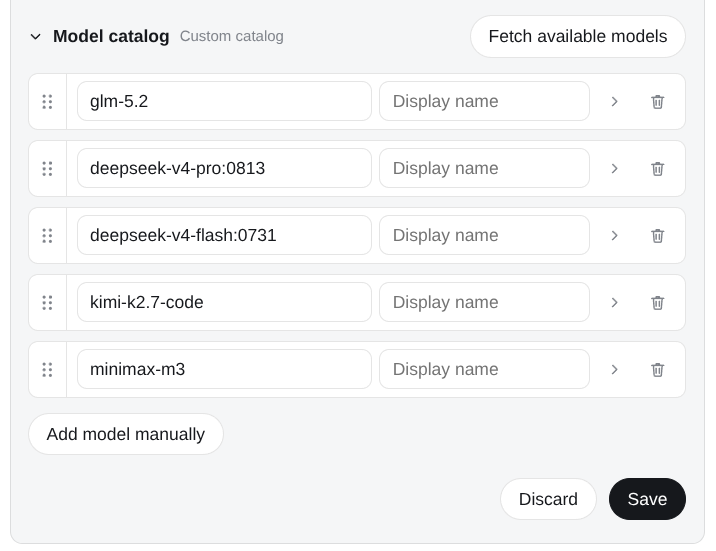Delete the kimi-k2.7-code model row
The image size is (716, 551).
coord(657,303)
